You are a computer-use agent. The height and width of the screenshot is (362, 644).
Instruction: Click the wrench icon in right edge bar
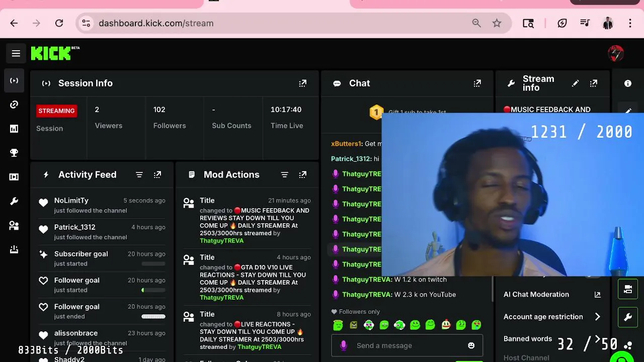[x=628, y=317]
